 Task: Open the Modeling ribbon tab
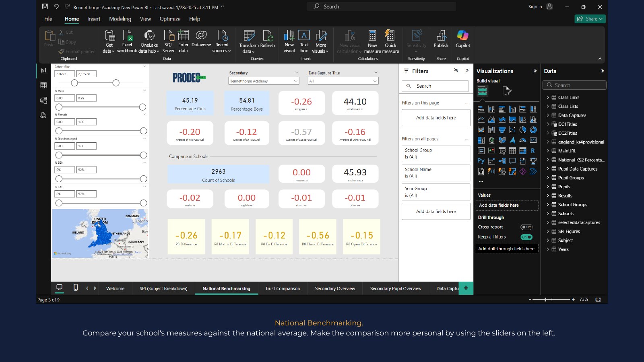pos(120,19)
